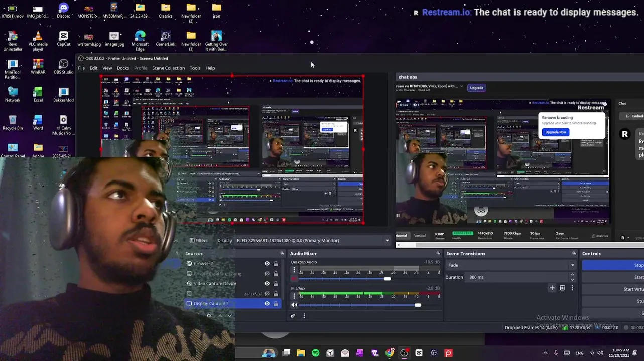Select the OBS Studio desktop shortcut

click(x=63, y=67)
